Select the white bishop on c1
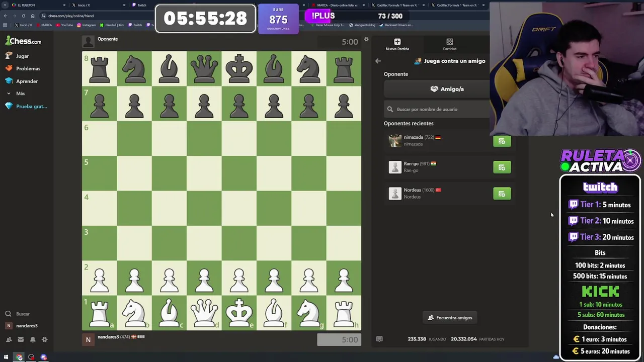The width and height of the screenshot is (644, 362). point(169,313)
